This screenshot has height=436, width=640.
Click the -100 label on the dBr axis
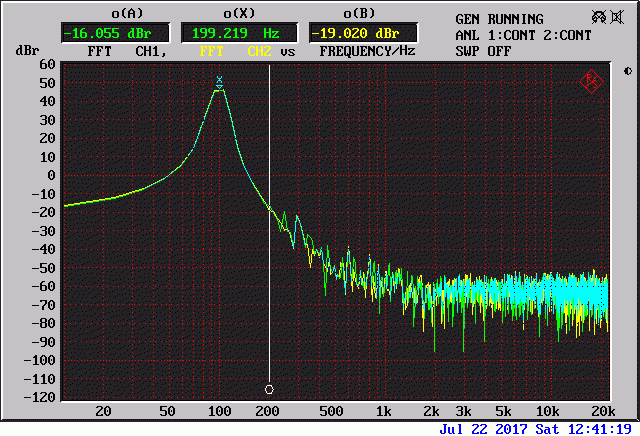(40, 360)
